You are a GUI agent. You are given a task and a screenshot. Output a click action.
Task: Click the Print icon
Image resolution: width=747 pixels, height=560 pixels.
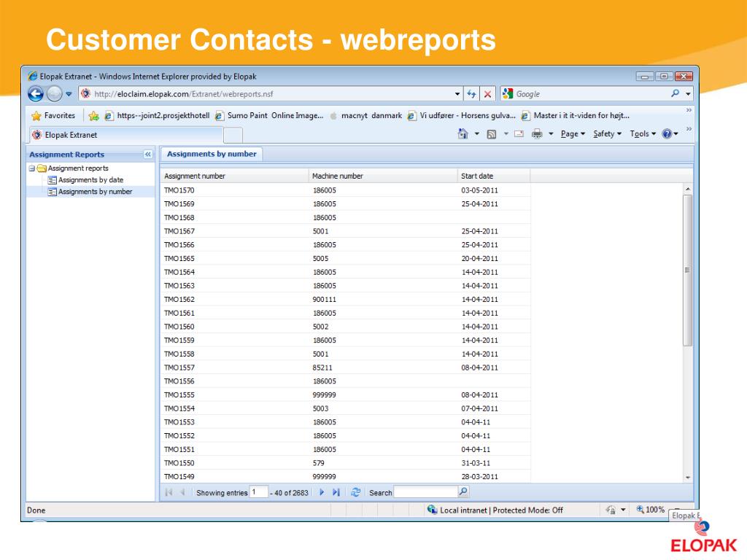click(537, 134)
